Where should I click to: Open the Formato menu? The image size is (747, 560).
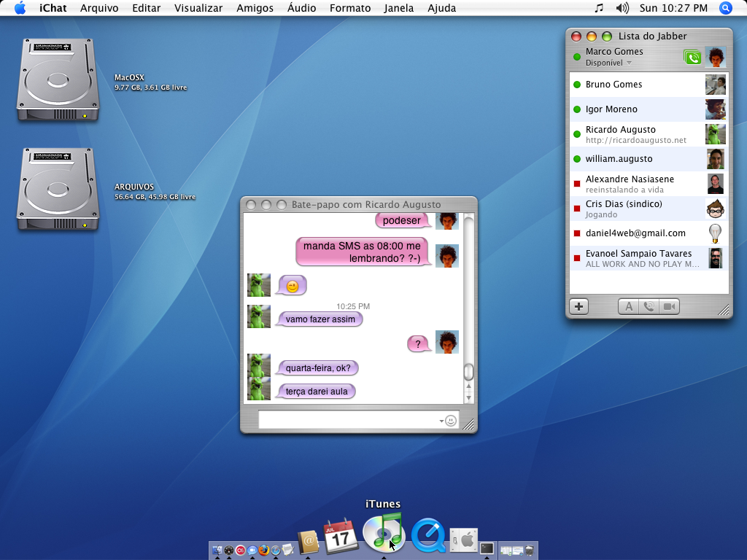(x=349, y=8)
